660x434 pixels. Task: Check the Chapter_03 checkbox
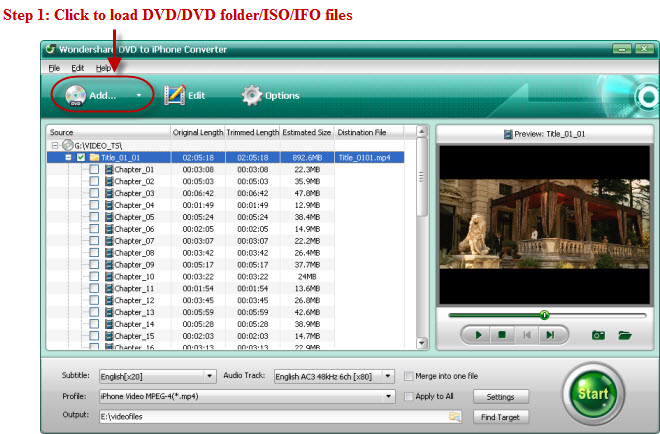94,193
